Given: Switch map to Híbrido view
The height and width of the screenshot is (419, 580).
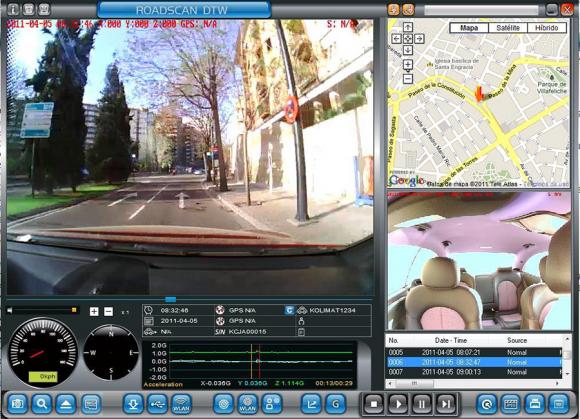Looking at the screenshot, I should click(x=547, y=28).
